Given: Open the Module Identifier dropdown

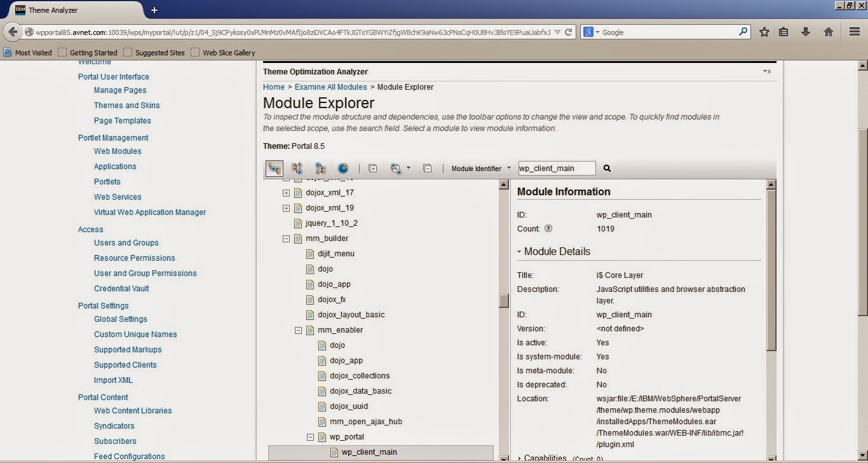Looking at the screenshot, I should click(x=481, y=169).
